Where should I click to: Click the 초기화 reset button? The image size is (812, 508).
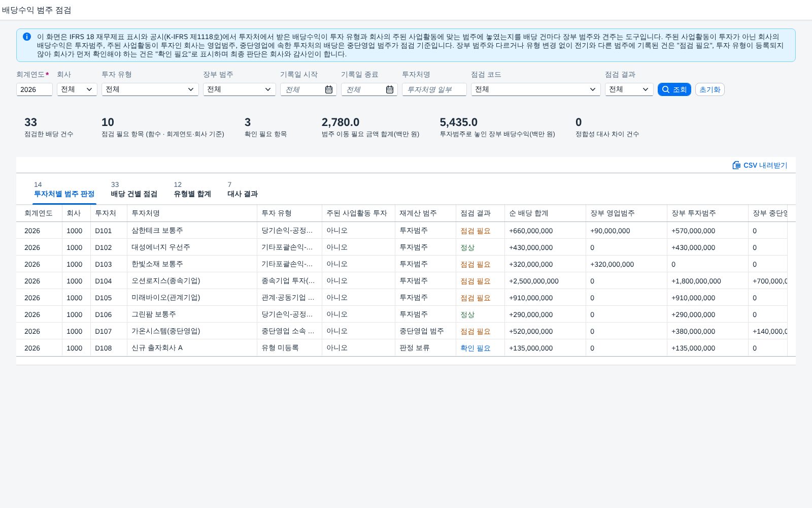coord(710,89)
